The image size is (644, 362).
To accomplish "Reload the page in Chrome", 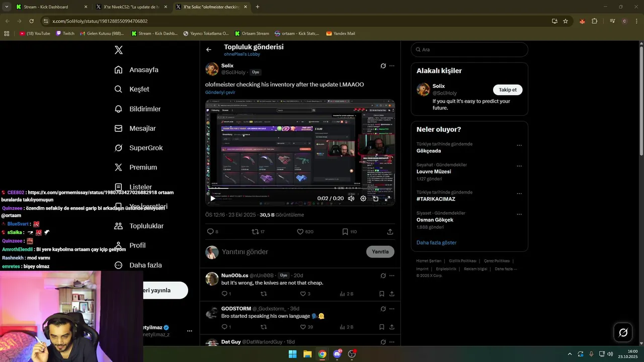I will [x=31, y=21].
